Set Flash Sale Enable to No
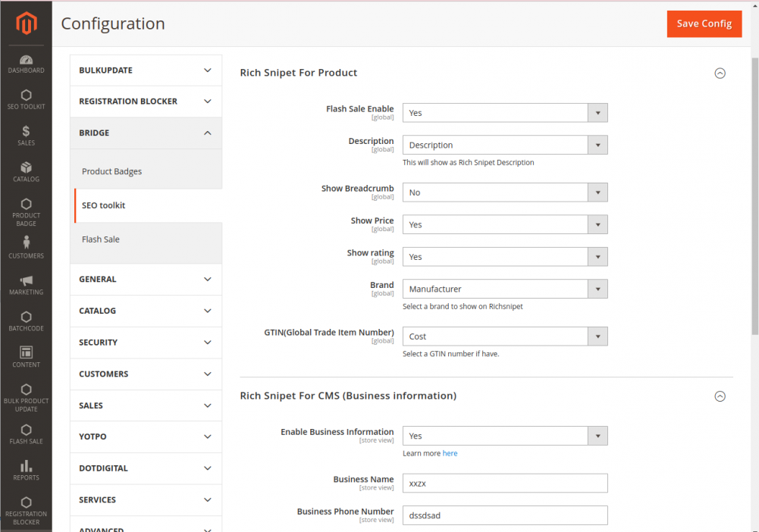This screenshot has height=532, width=759. 505,111
